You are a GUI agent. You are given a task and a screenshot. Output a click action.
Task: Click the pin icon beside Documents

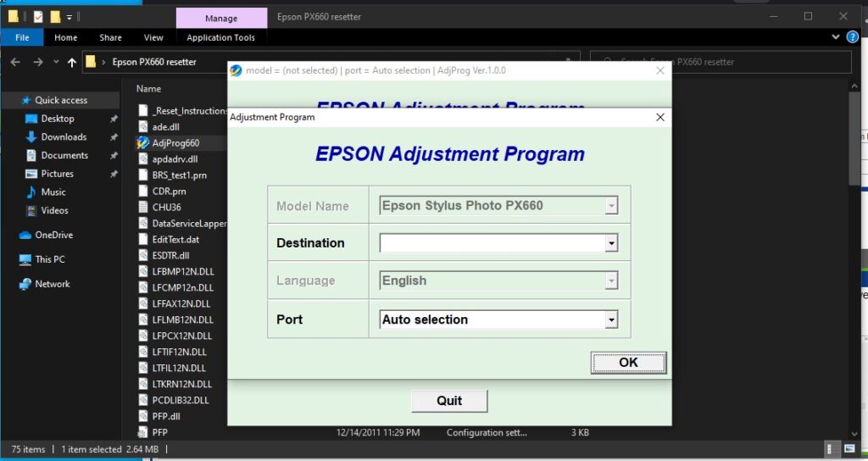(114, 156)
